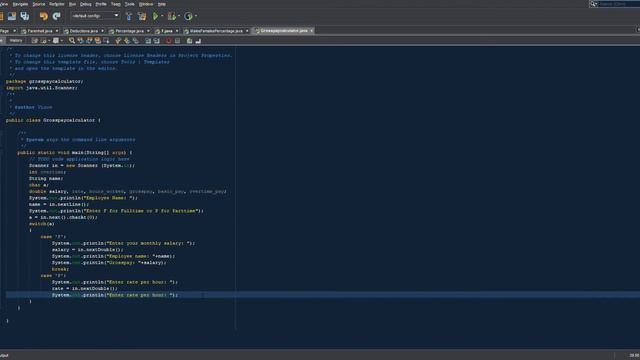This screenshot has height=360, width=640.
Task: Expand the Profile Project dropdown arrow
Action: pyautogui.click(x=196, y=16)
